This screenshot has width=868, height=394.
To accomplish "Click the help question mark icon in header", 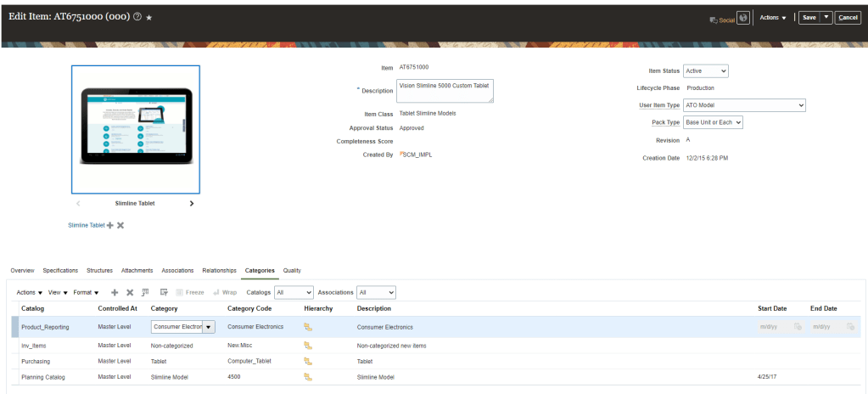I will (x=137, y=17).
